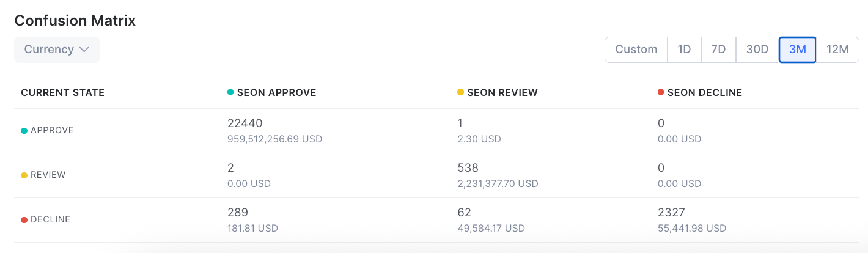
Task: Click the yellow dot in REVIEW row
Action: click(x=24, y=175)
